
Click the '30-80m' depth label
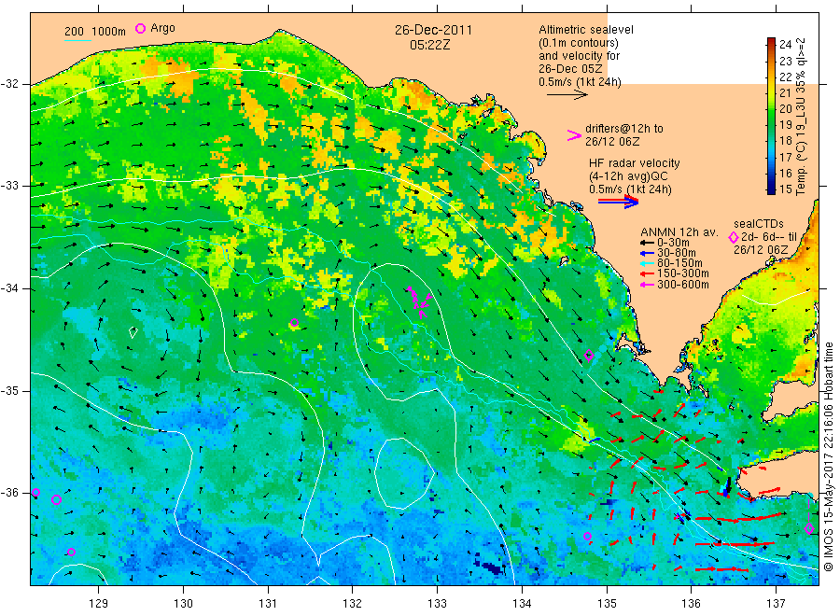676,253
